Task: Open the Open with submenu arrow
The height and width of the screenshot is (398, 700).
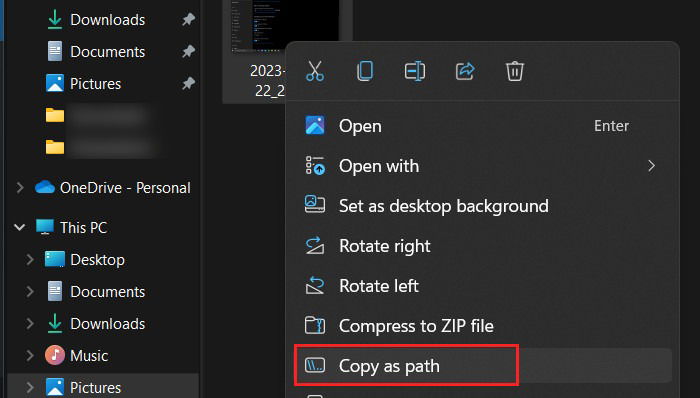Action: [651, 166]
